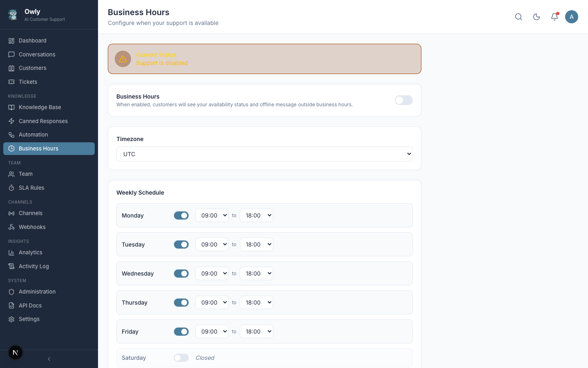Open Friday end time dropdown

tap(256, 332)
